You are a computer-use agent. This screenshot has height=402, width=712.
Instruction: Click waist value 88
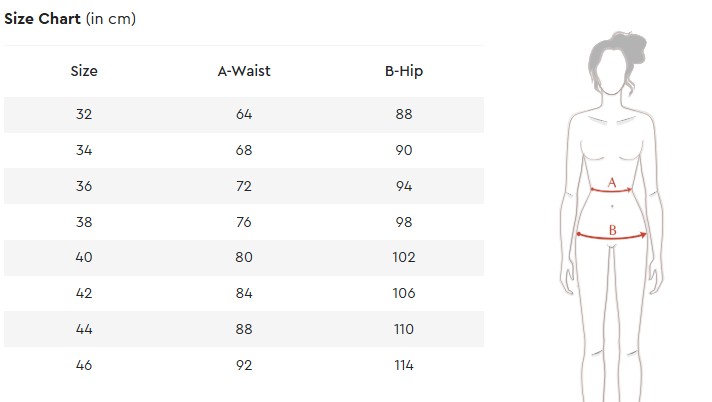(x=244, y=329)
